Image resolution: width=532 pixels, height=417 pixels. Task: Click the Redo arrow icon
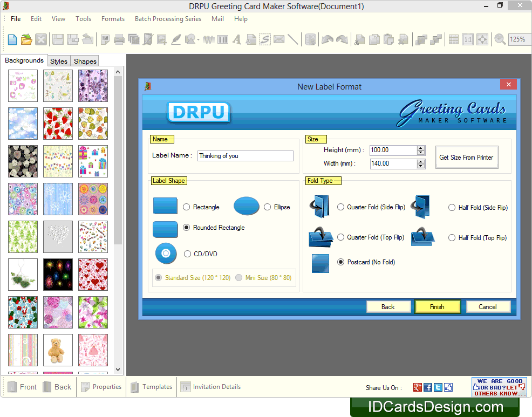(x=341, y=39)
